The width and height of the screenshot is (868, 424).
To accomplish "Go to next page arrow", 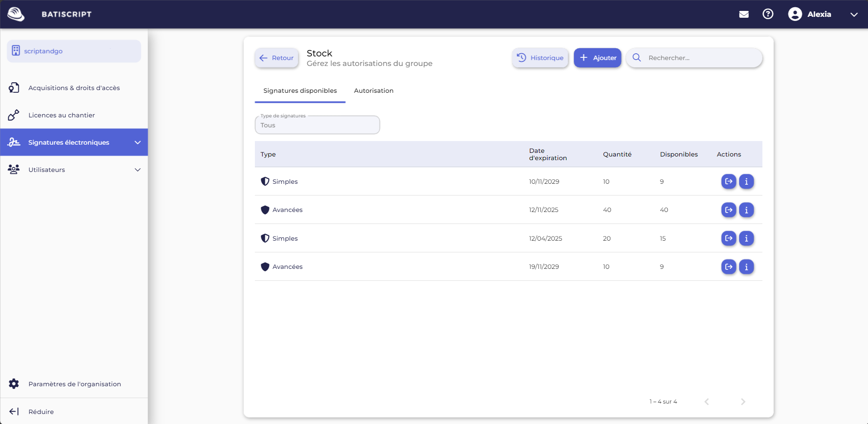I will 743,401.
